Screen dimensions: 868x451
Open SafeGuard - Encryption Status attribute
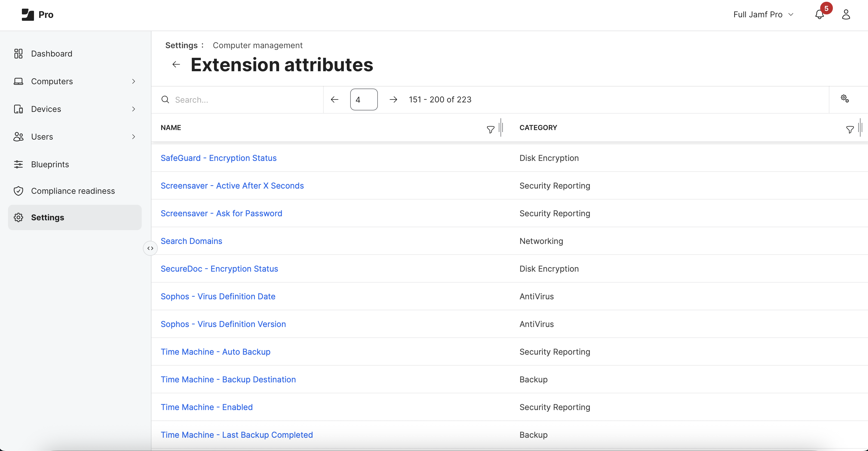pos(218,158)
